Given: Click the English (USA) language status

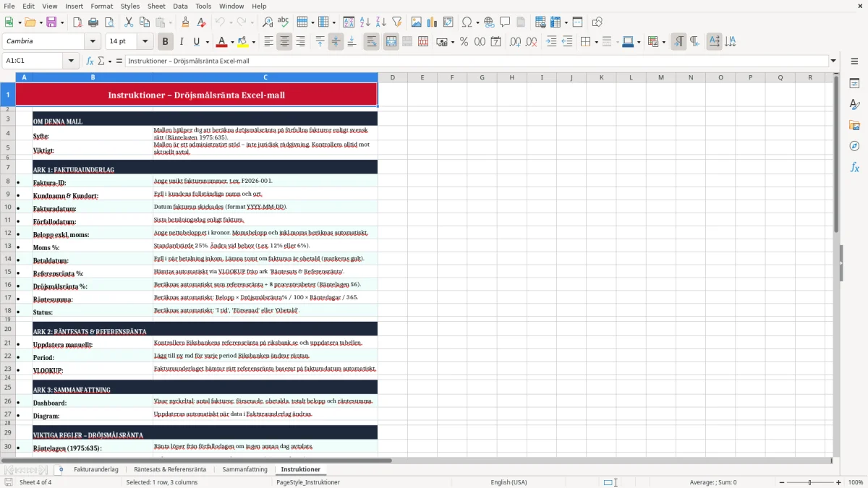Looking at the screenshot, I should (509, 482).
